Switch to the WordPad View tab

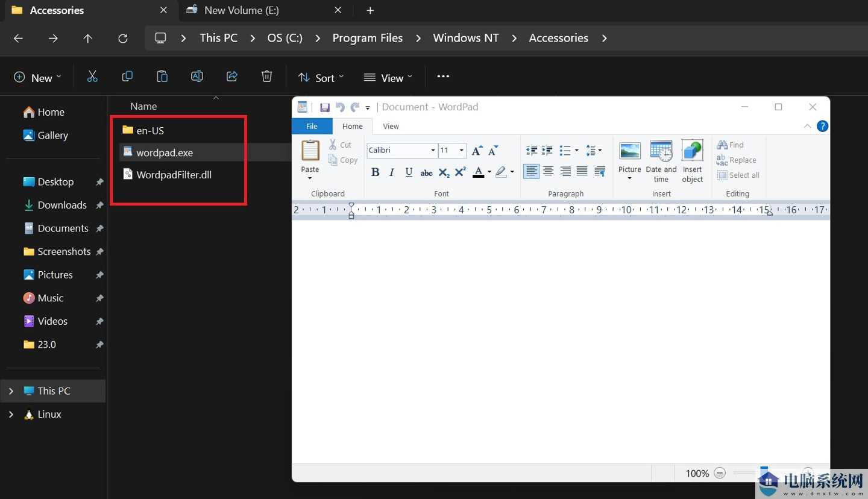coord(391,126)
